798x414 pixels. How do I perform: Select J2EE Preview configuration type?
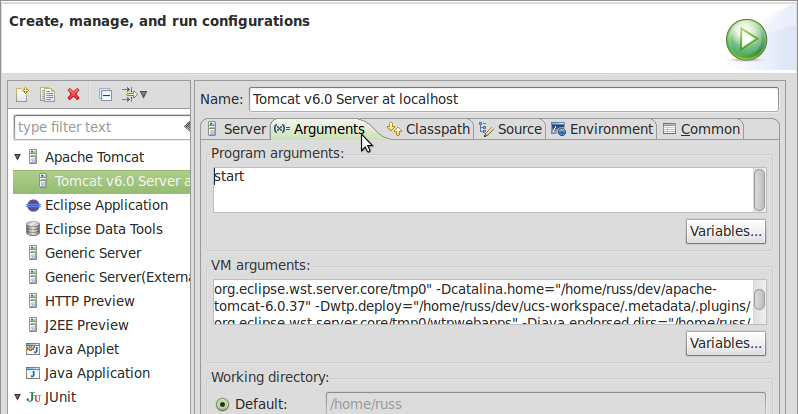[x=87, y=324]
